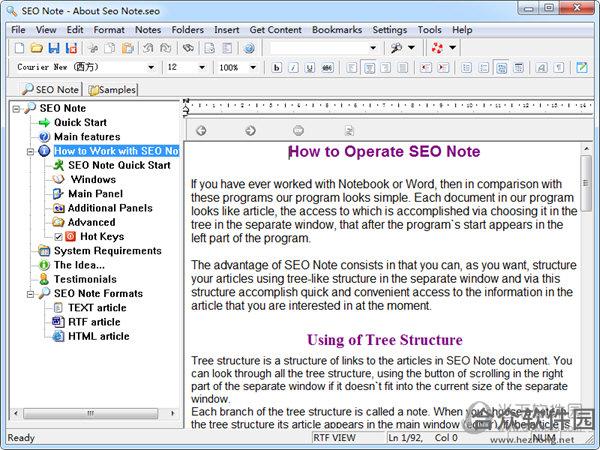Image resolution: width=600 pixels, height=450 pixels.
Task: Open the Settings menu
Action: [390, 30]
